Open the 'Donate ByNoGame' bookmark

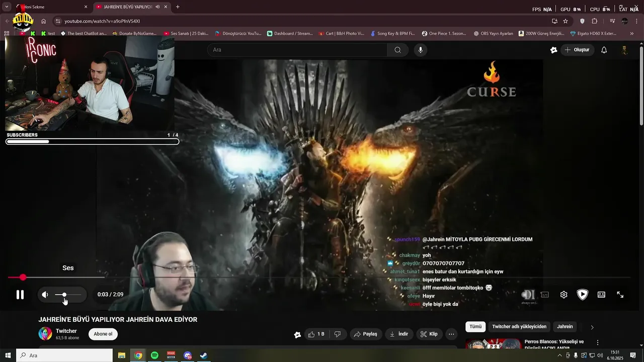coord(134,34)
